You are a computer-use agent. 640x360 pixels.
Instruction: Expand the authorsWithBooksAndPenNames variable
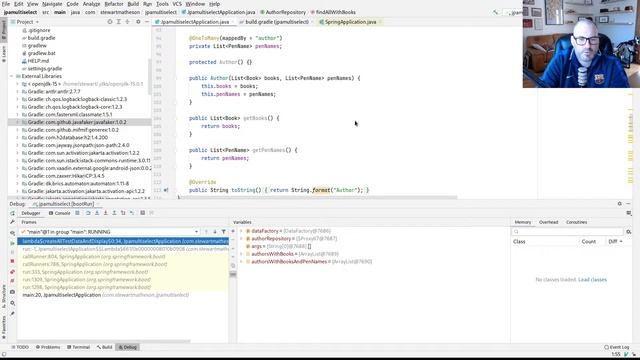241,262
